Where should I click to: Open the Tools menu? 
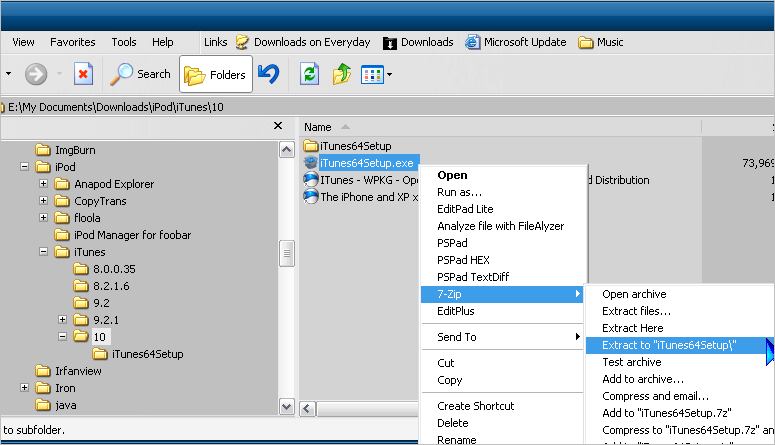124,42
